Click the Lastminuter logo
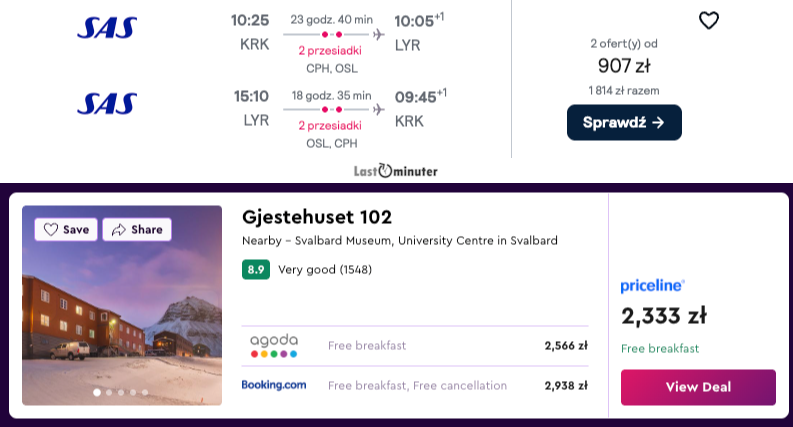The image size is (793, 427). tap(395, 171)
